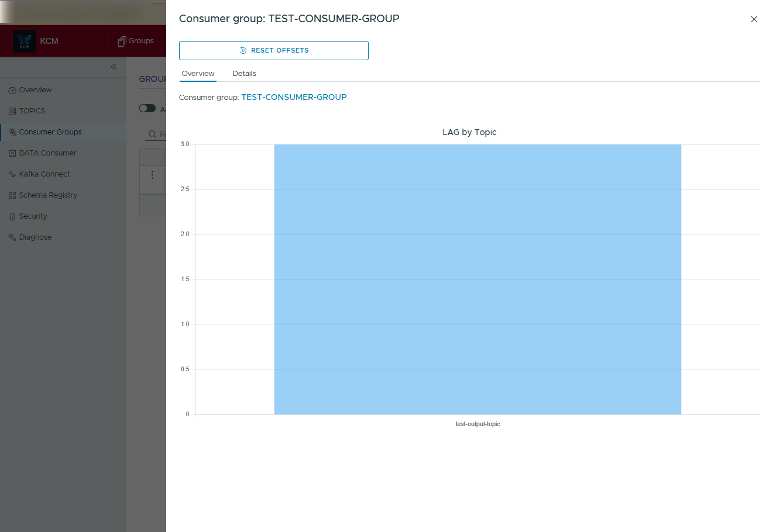Open the TEST-CONSUMER-GROUP link
This screenshot has height=532, width=773.
coord(294,97)
